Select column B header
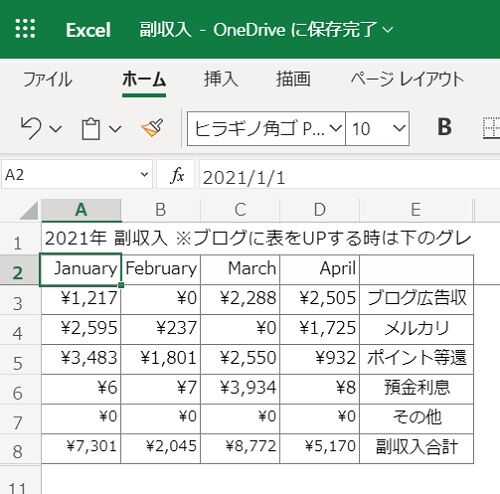Image resolution: width=500 pixels, height=494 pixels. 161,210
